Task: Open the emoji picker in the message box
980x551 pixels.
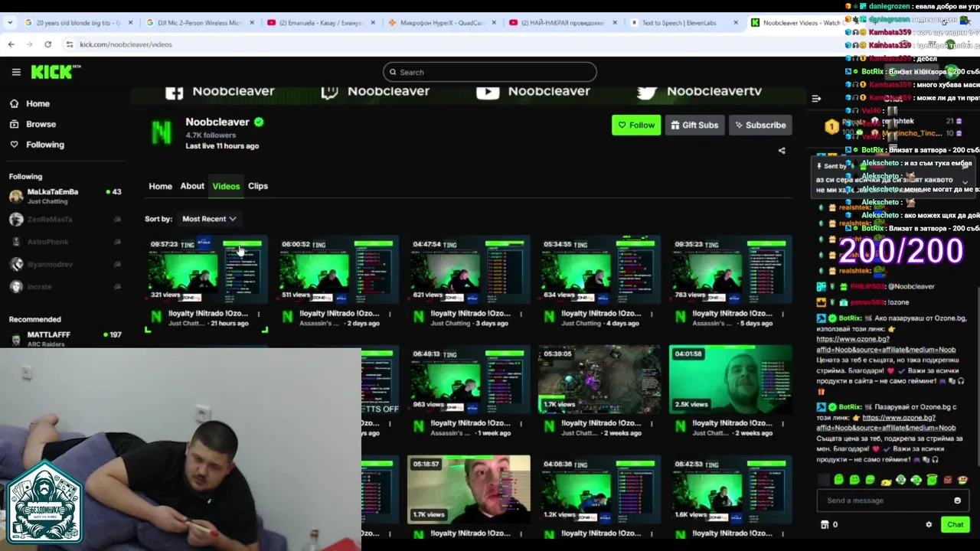Action: point(957,500)
